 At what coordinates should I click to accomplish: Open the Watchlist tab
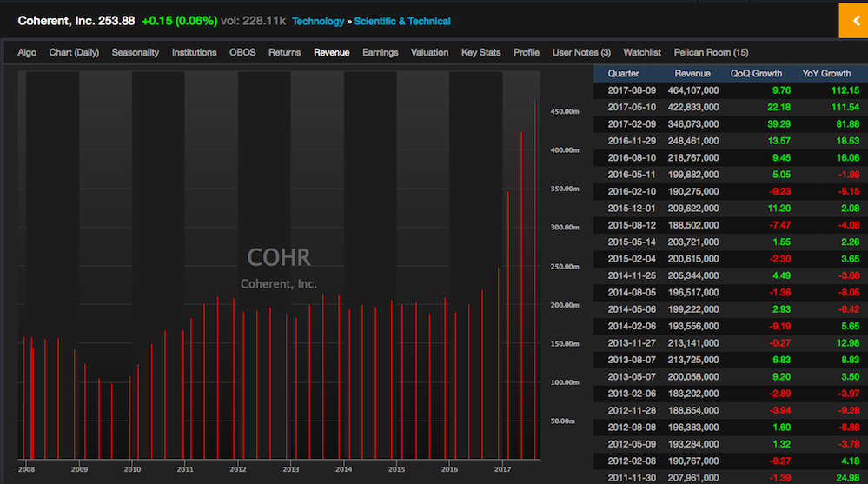(642, 53)
